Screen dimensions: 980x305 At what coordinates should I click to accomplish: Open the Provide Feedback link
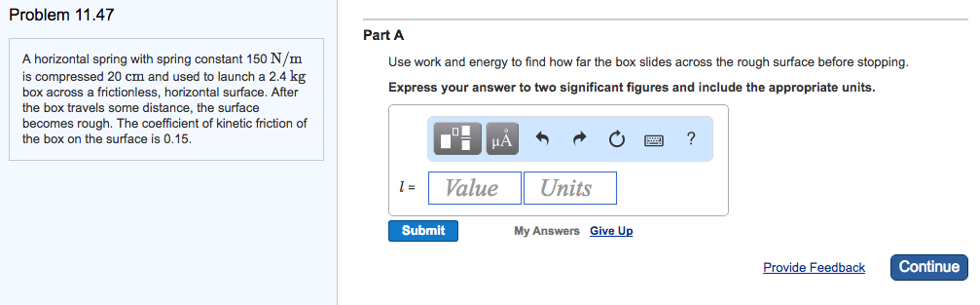coord(814,268)
